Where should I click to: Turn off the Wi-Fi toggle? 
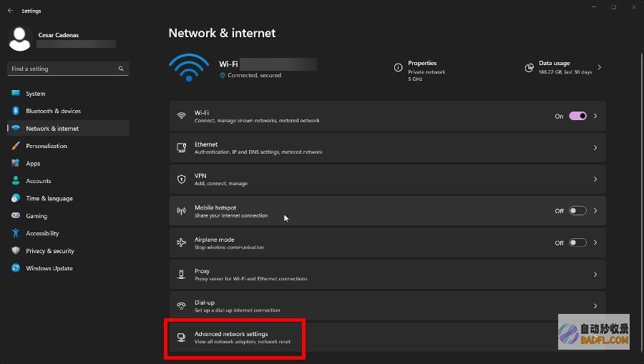tap(577, 116)
